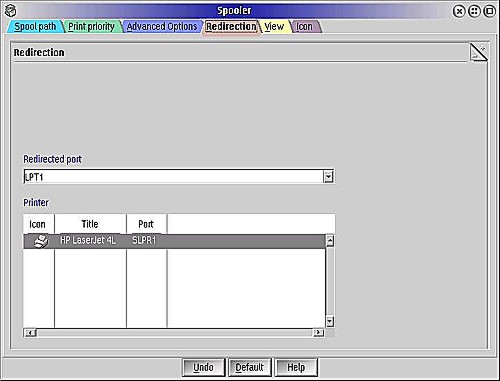Select the Redirection tab
The width and height of the screenshot is (500, 381).
pyautogui.click(x=231, y=27)
